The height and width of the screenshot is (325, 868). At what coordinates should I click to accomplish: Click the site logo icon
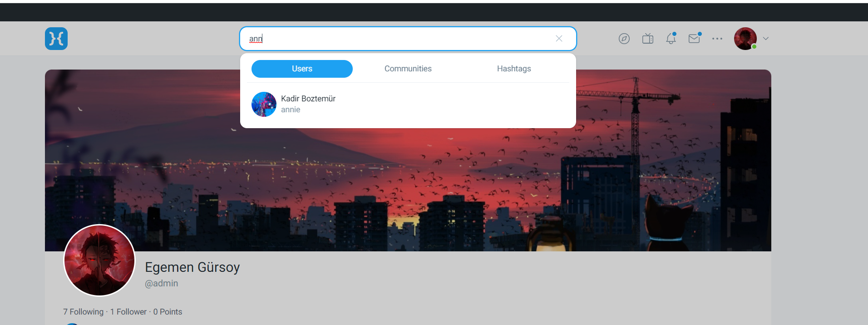[x=56, y=39]
